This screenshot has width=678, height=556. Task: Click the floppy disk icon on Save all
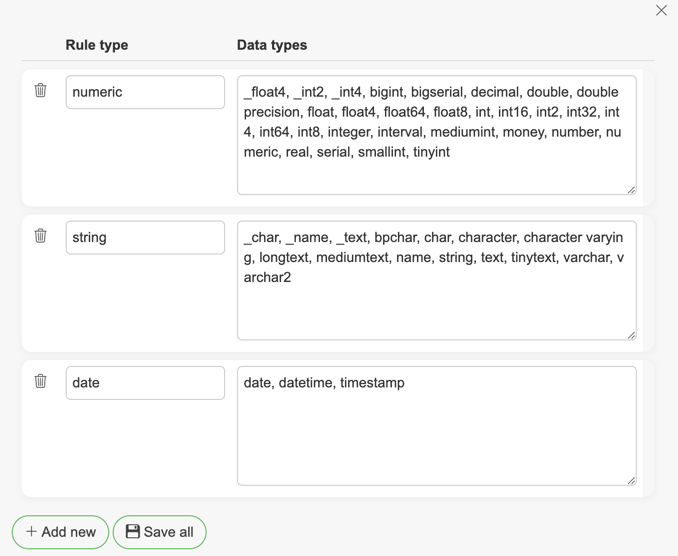pyautogui.click(x=132, y=532)
